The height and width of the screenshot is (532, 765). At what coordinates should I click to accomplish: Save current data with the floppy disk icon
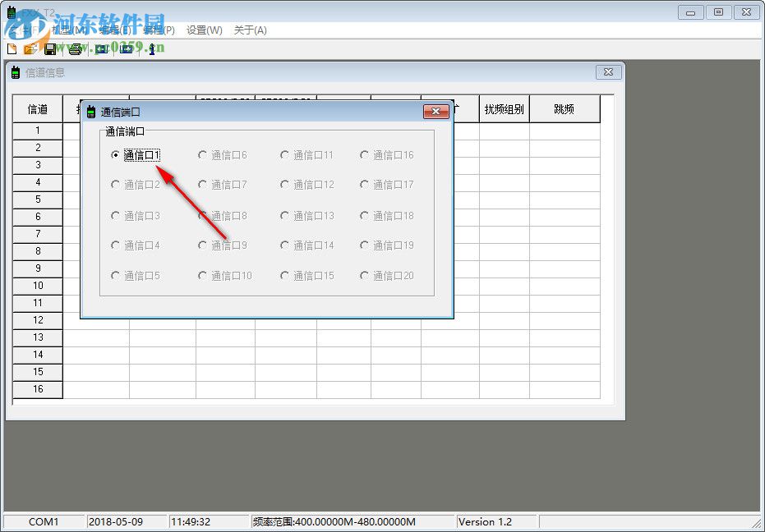point(51,48)
